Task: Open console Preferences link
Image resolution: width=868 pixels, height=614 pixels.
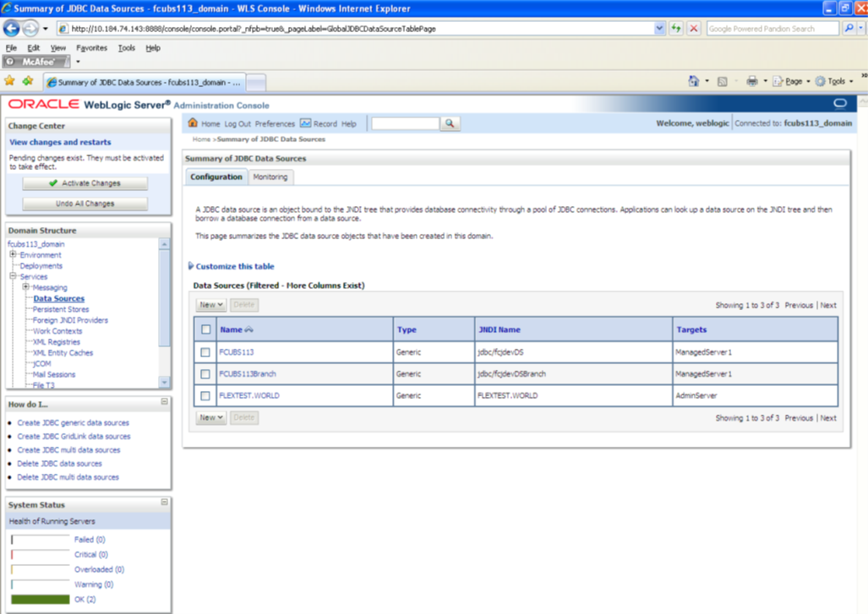Action: (275, 124)
